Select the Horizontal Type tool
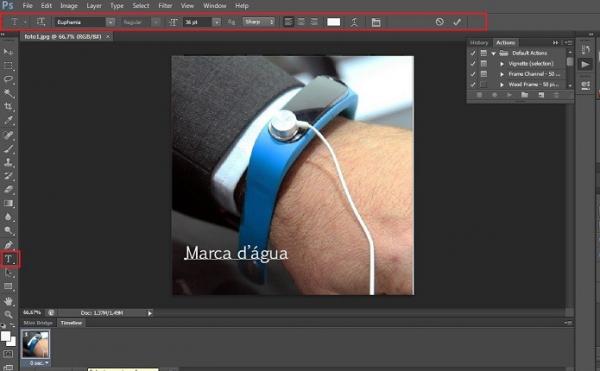 tap(9, 259)
